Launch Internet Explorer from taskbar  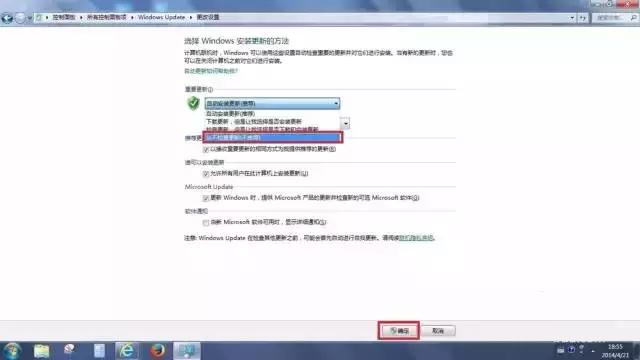[127, 351]
